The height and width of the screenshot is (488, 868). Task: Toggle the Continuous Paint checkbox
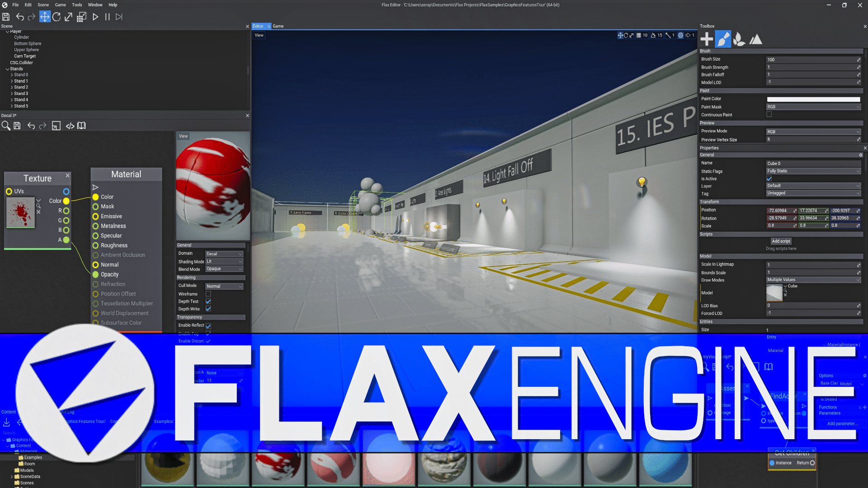[769, 115]
